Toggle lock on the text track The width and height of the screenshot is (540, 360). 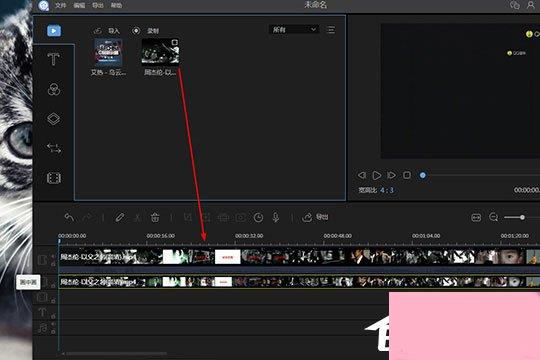(53, 316)
